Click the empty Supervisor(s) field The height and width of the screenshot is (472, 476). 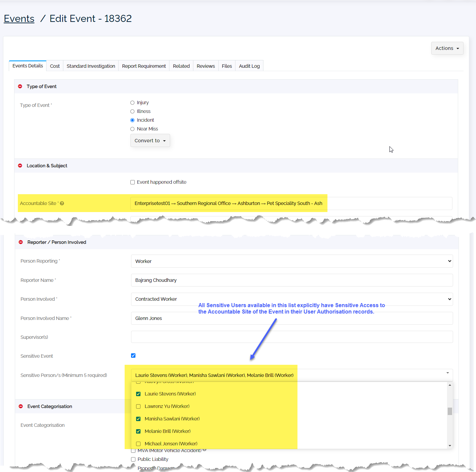coord(292,337)
